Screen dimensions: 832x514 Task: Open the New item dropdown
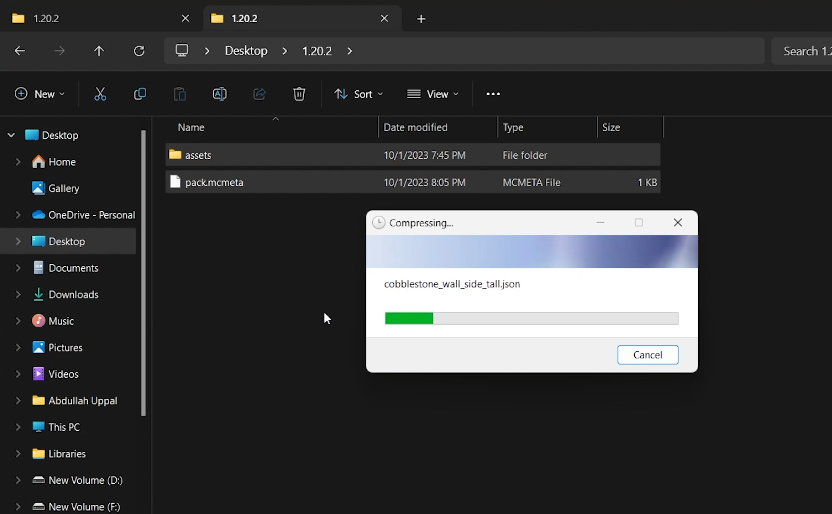pyautogui.click(x=40, y=94)
